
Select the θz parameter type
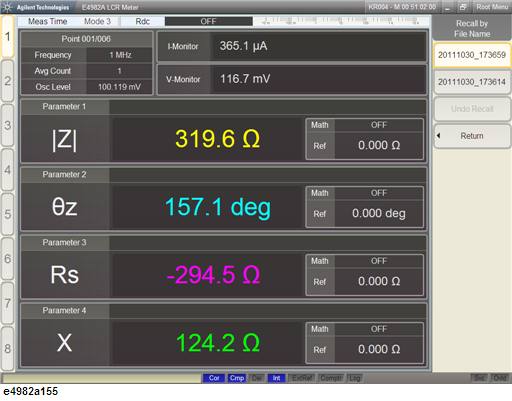click(65, 207)
